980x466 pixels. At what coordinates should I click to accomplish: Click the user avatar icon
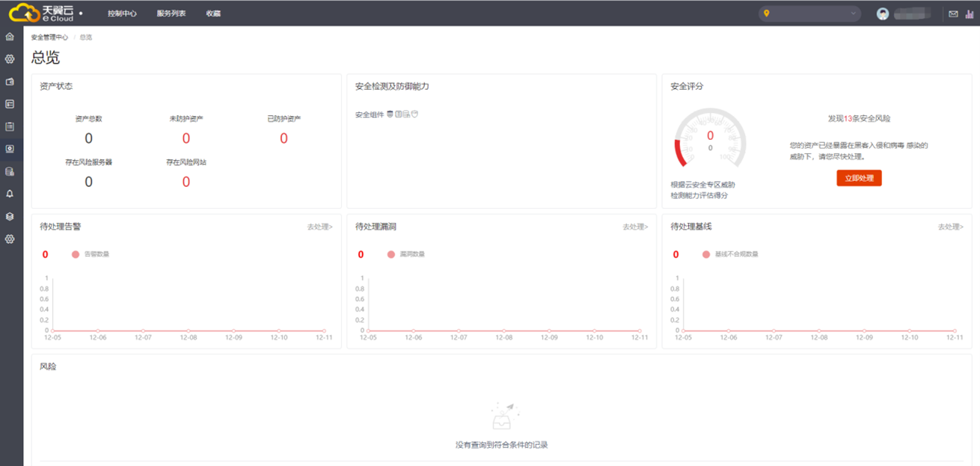coord(883,13)
